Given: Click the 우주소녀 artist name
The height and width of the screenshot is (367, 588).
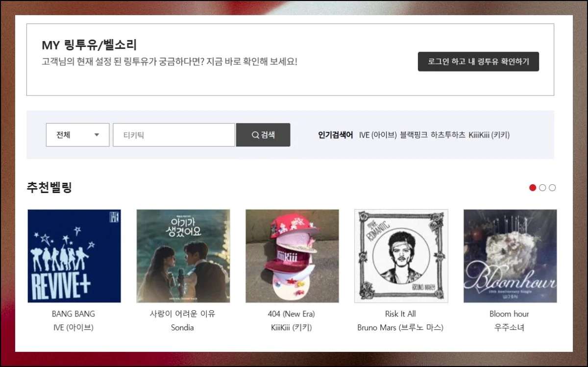Looking at the screenshot, I should [x=509, y=327].
